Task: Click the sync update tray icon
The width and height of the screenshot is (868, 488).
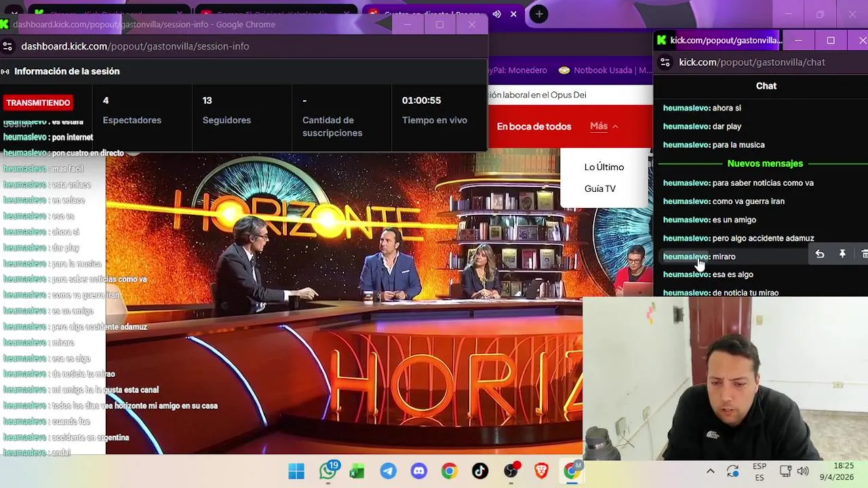Action: (733, 471)
